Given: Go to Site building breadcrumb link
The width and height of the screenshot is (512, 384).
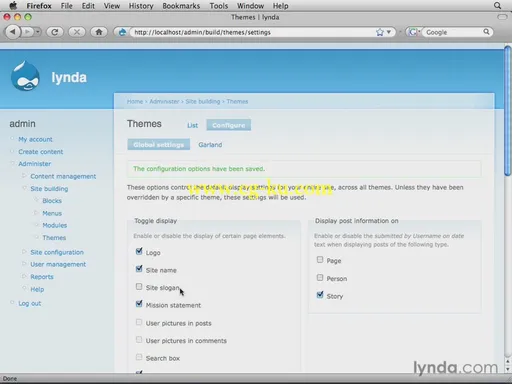Looking at the screenshot, I should point(203,101).
